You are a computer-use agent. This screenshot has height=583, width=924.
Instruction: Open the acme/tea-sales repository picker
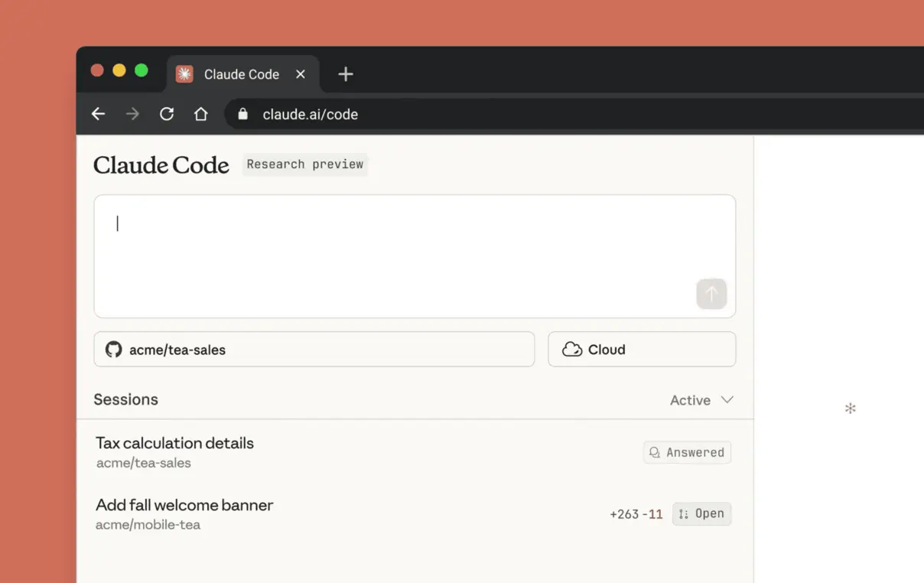(314, 349)
